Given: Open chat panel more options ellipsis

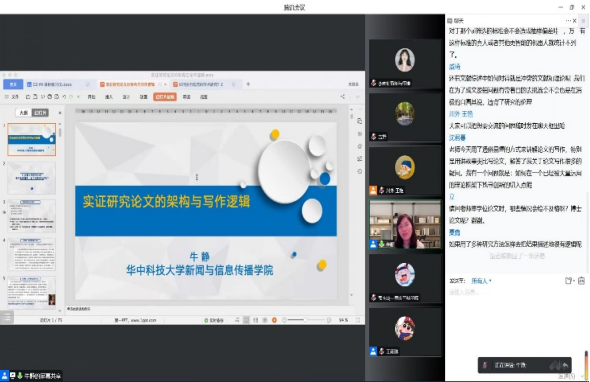Looking at the screenshot, I should tap(568, 21).
